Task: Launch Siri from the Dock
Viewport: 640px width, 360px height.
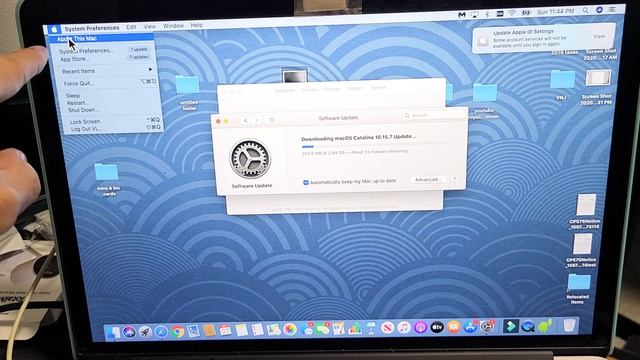Action: (x=129, y=332)
